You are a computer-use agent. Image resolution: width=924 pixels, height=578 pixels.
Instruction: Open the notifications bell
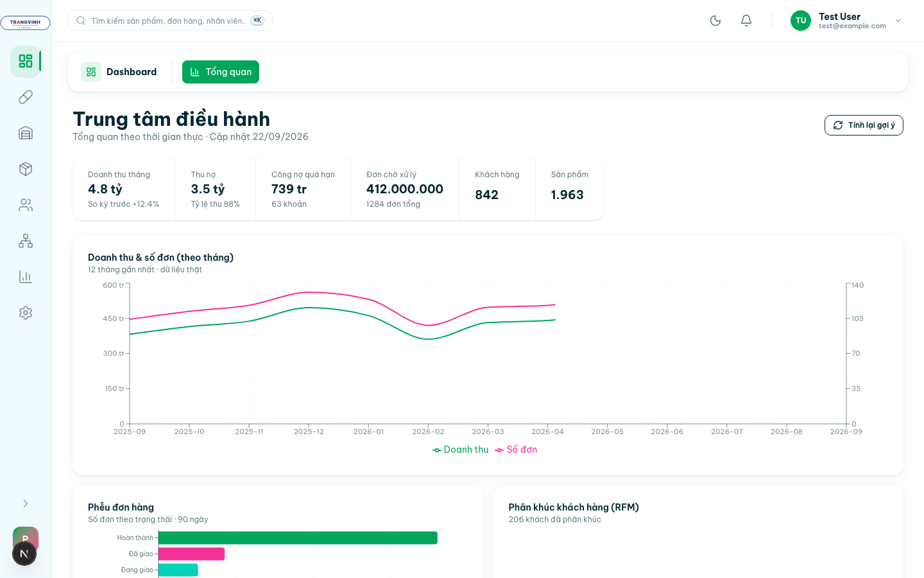pos(746,21)
